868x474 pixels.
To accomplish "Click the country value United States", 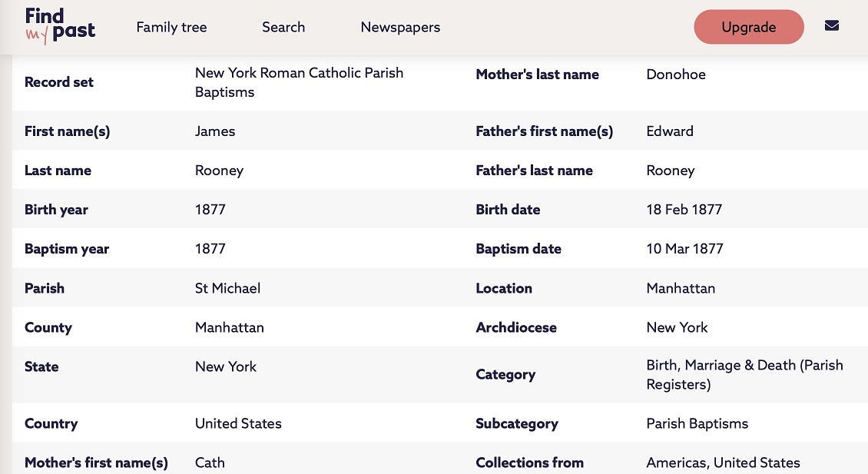I will [238, 423].
